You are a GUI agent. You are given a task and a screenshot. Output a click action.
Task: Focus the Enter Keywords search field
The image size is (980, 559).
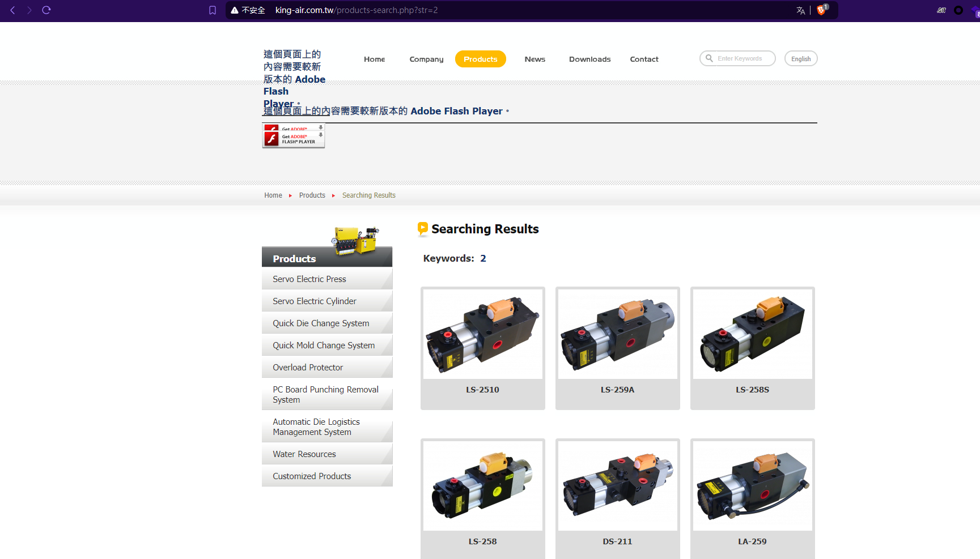pos(737,58)
